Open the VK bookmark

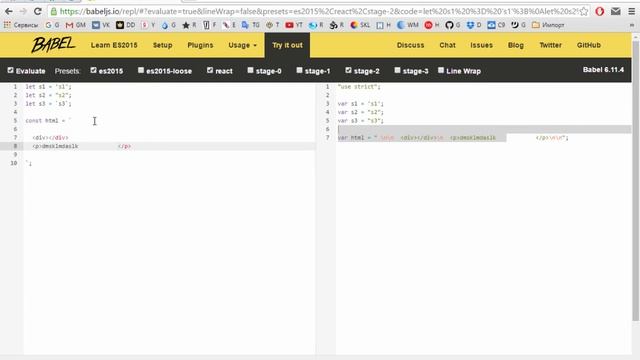(x=101, y=25)
